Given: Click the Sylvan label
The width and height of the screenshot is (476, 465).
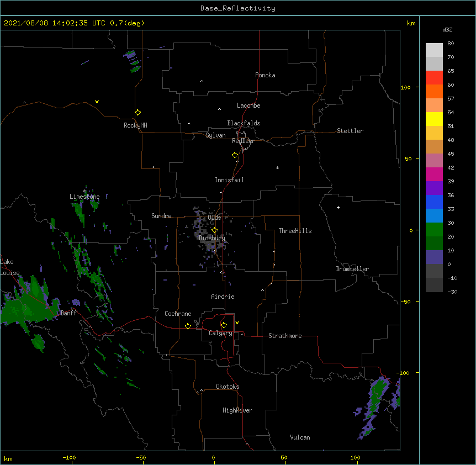Looking at the screenshot, I should [x=215, y=135].
